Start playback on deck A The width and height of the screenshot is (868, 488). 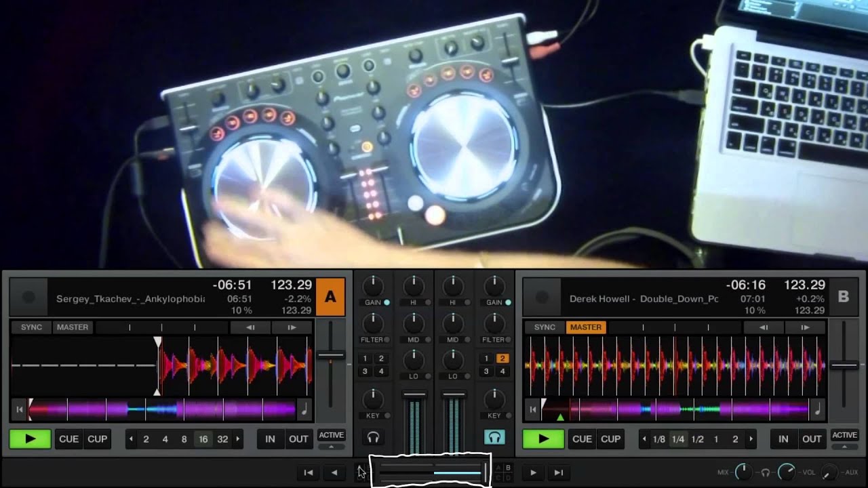tap(30, 439)
